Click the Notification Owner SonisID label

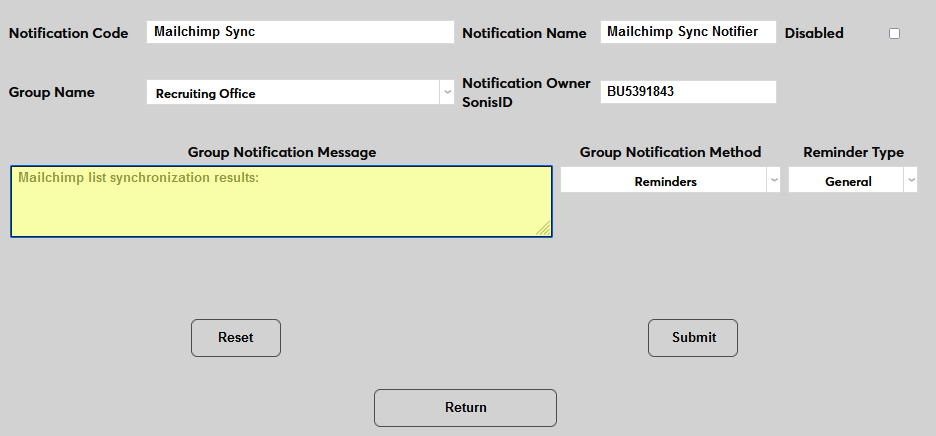[x=526, y=93]
